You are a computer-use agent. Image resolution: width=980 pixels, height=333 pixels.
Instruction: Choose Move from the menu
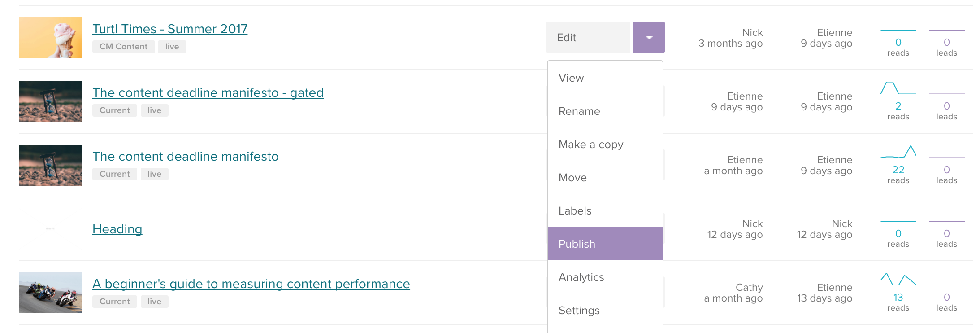pyautogui.click(x=572, y=178)
